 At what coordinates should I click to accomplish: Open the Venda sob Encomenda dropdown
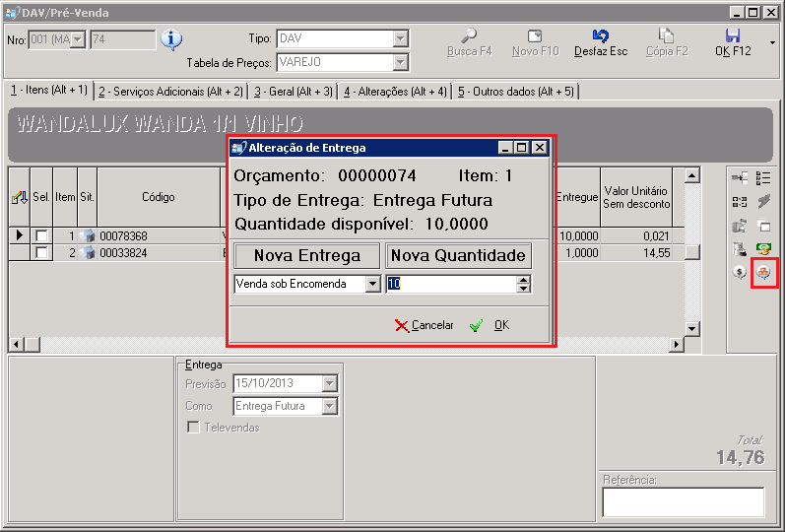[x=372, y=284]
